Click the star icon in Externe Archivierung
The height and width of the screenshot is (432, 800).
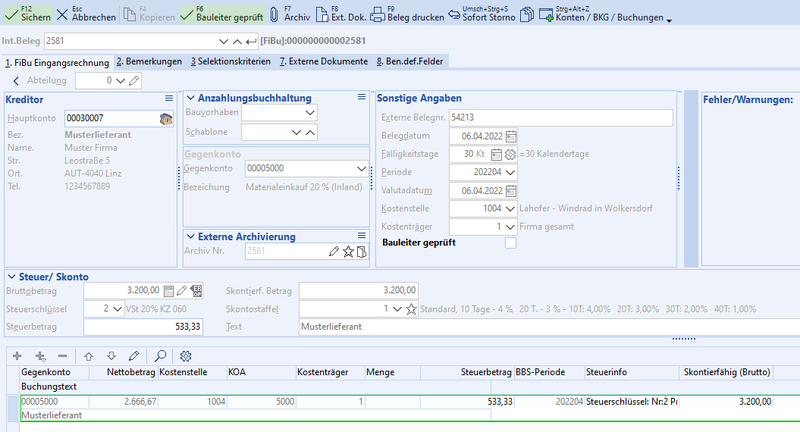pos(347,252)
